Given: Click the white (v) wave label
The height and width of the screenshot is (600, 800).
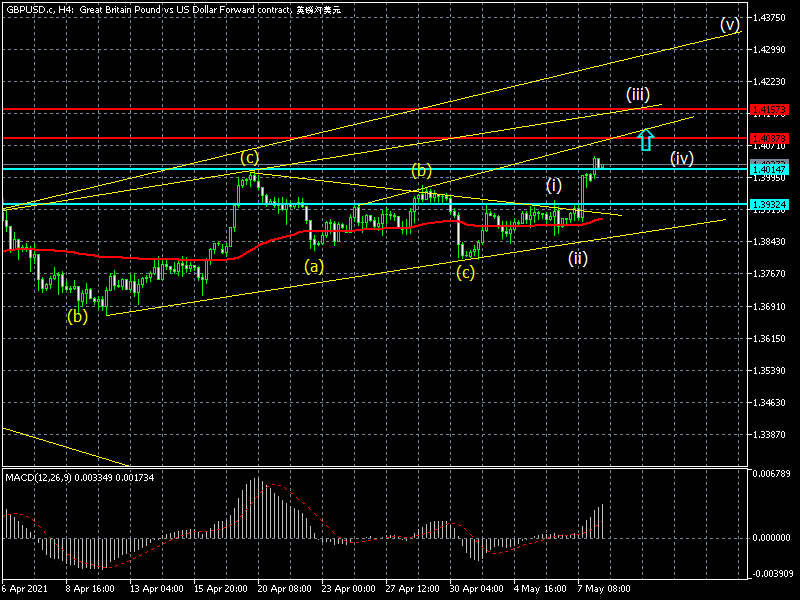Looking at the screenshot, I should 730,24.
